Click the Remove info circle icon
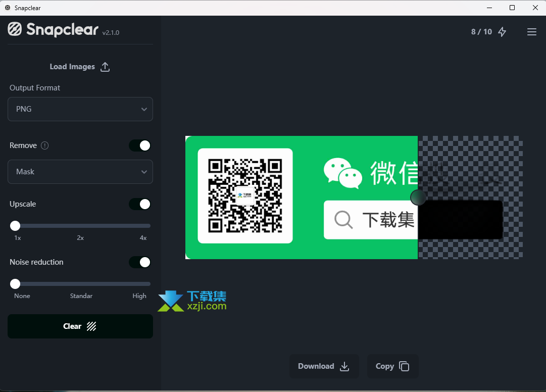 44,145
